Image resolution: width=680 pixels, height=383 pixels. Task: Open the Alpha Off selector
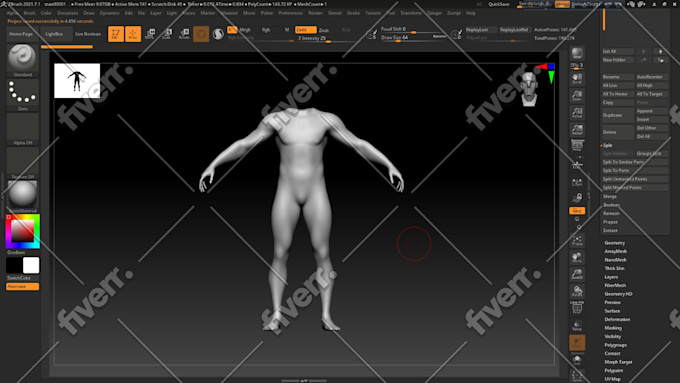click(x=23, y=129)
